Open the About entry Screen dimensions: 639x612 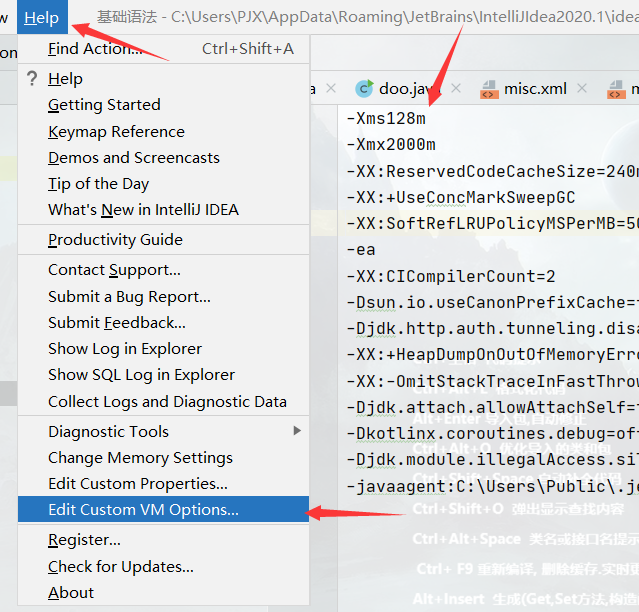pyautogui.click(x=163, y=593)
